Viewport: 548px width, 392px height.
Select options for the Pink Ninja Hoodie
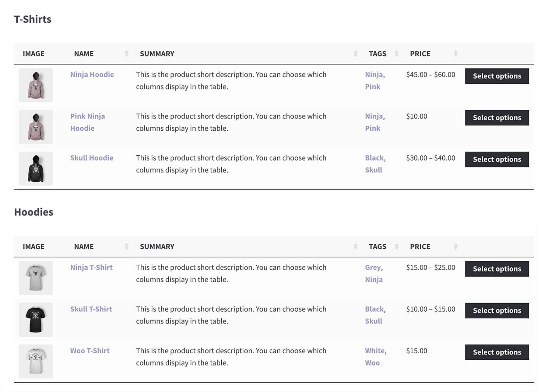(x=497, y=118)
